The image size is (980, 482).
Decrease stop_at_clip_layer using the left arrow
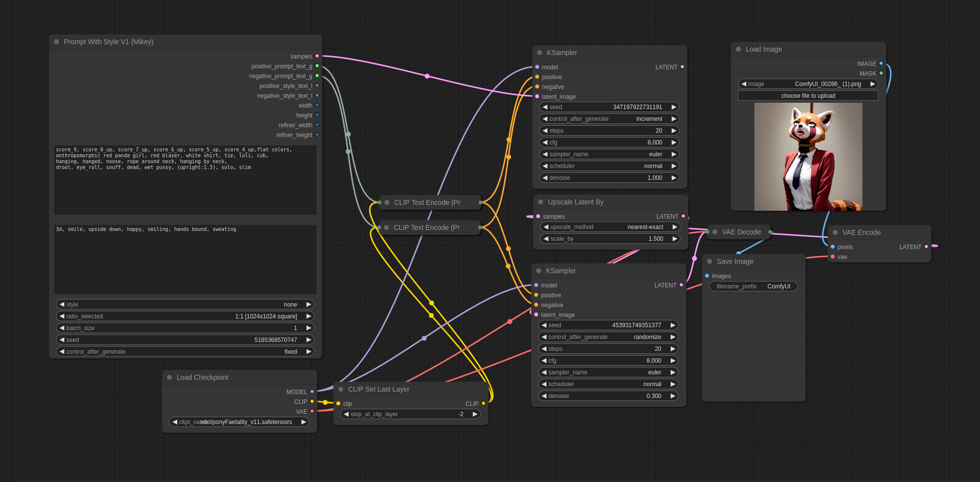pos(346,414)
